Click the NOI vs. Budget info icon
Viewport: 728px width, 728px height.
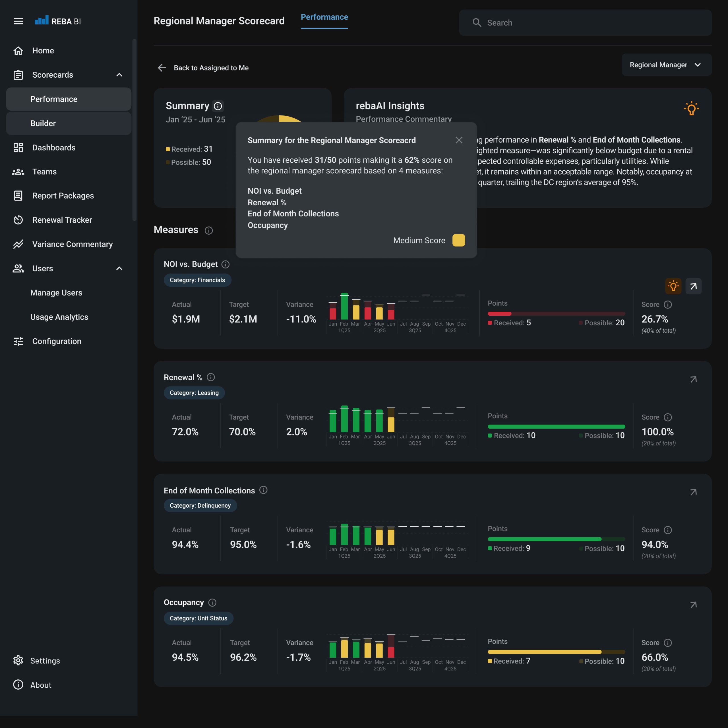point(225,264)
